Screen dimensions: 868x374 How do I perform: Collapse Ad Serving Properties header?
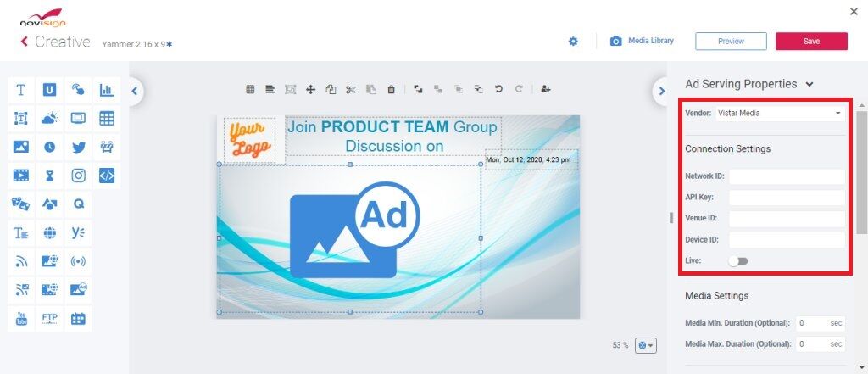[x=810, y=84]
